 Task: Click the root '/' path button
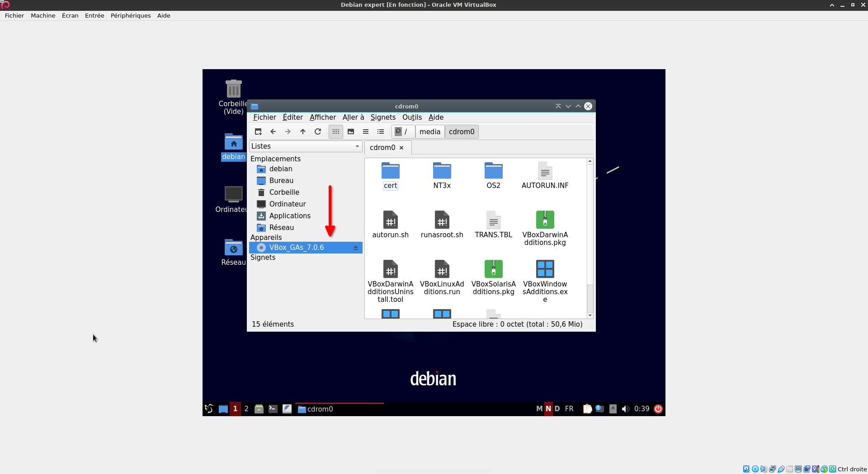[x=403, y=131]
